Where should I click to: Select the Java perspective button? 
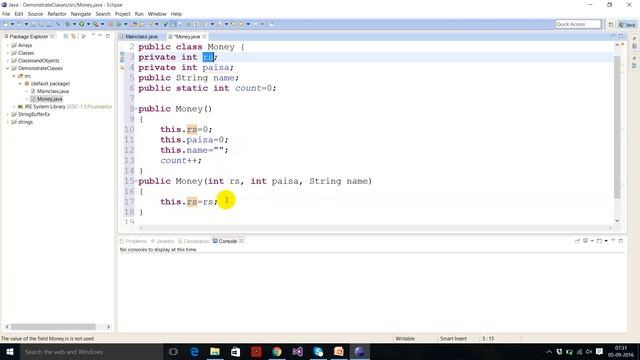[x=627, y=24]
